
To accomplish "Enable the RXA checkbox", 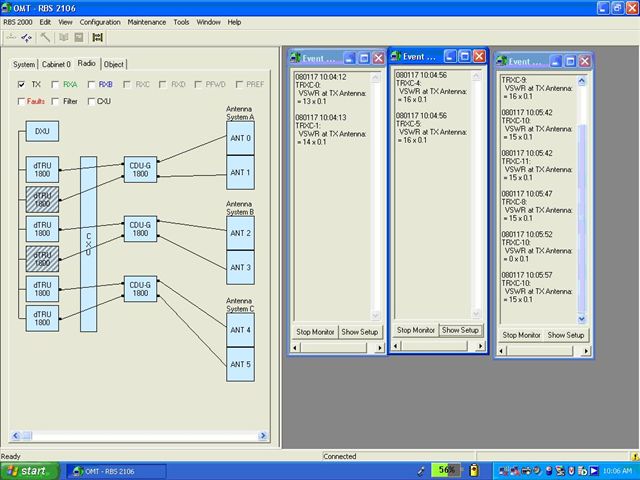I will click(56, 85).
